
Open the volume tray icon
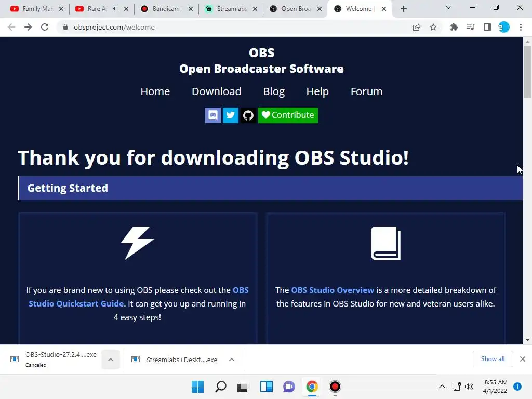[469, 387]
